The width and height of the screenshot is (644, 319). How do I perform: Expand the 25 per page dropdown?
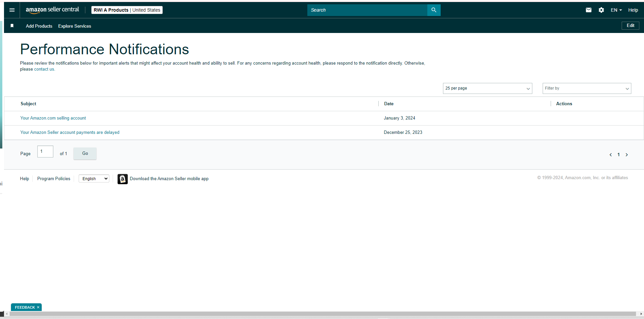(487, 88)
